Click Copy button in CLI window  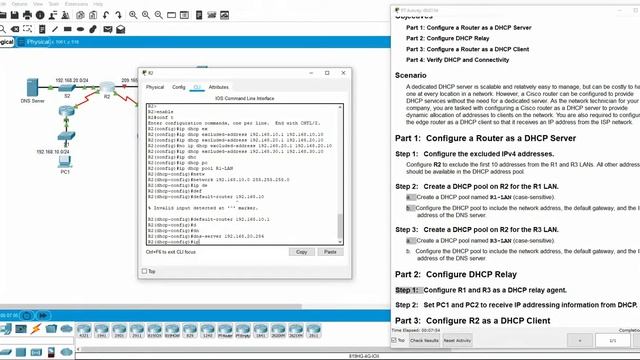[302, 252]
